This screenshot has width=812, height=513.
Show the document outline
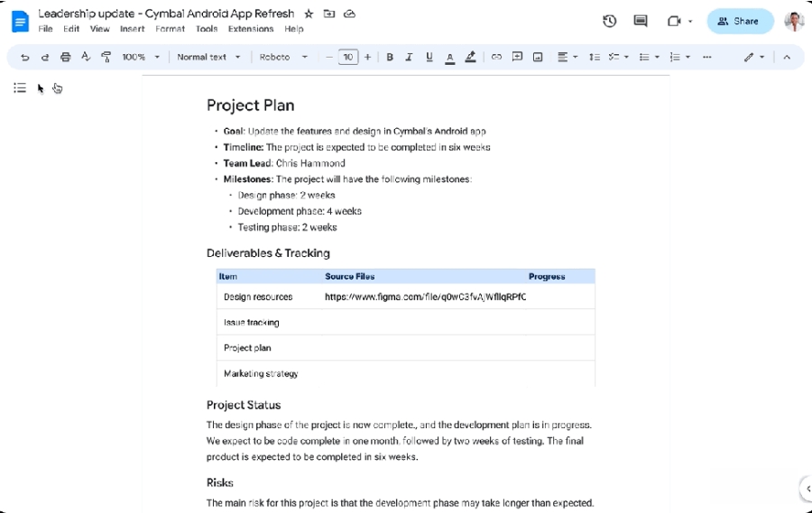[20, 88]
